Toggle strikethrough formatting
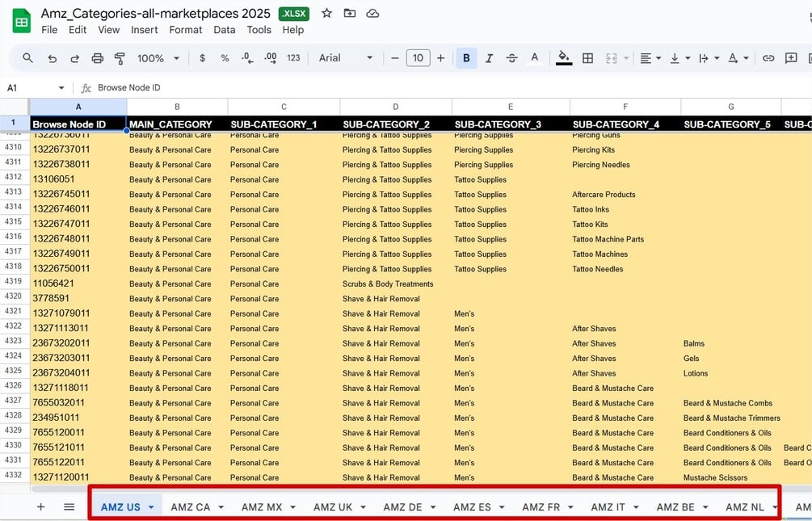812x521 pixels. click(x=511, y=57)
